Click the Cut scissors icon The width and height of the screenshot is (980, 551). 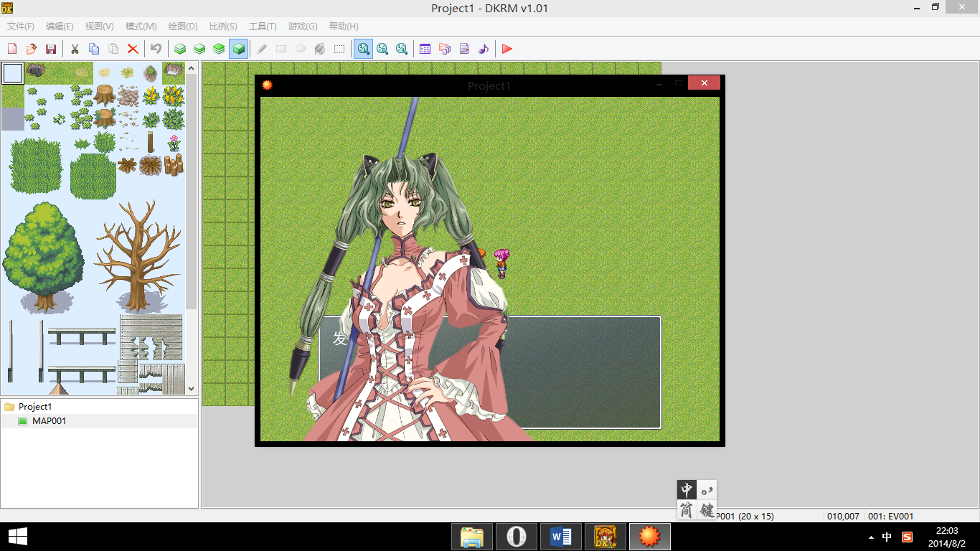coord(75,49)
